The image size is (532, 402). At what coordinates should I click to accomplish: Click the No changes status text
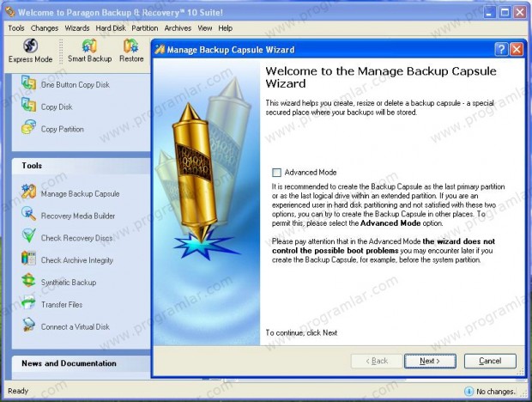click(x=496, y=392)
